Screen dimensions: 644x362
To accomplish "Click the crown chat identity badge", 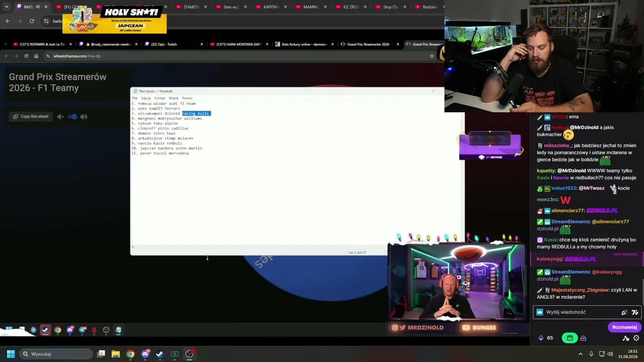I will click(540, 312).
